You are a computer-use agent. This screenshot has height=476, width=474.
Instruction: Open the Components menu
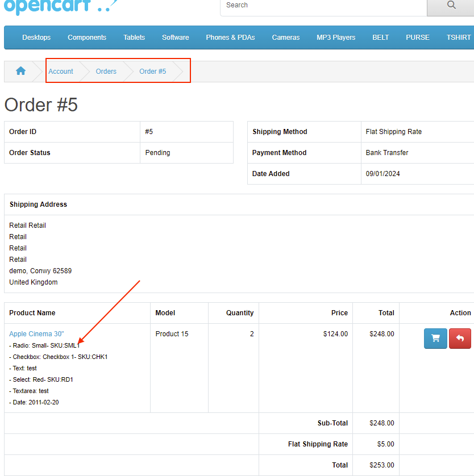click(x=87, y=37)
